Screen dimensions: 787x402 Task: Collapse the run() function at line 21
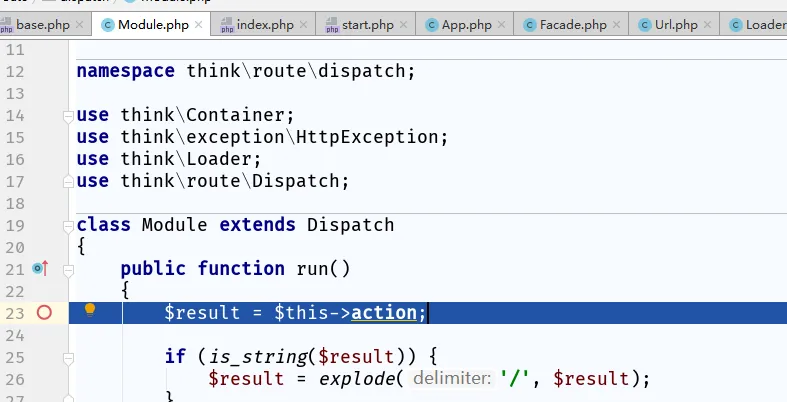coord(70,269)
